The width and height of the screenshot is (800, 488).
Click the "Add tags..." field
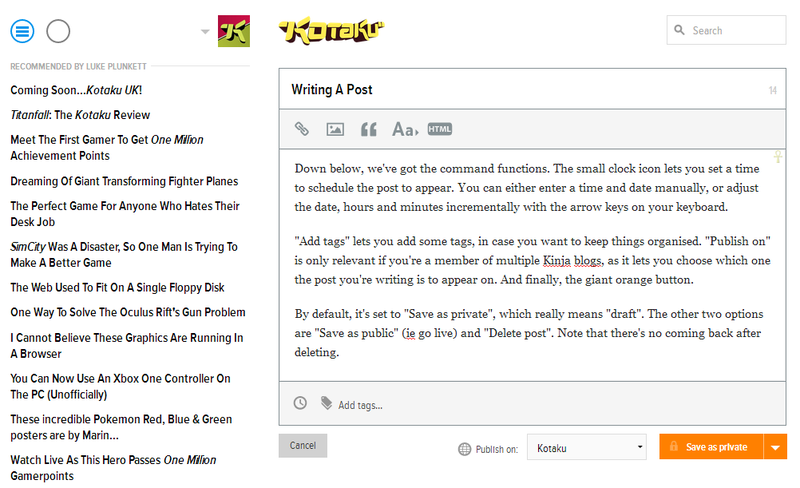360,405
